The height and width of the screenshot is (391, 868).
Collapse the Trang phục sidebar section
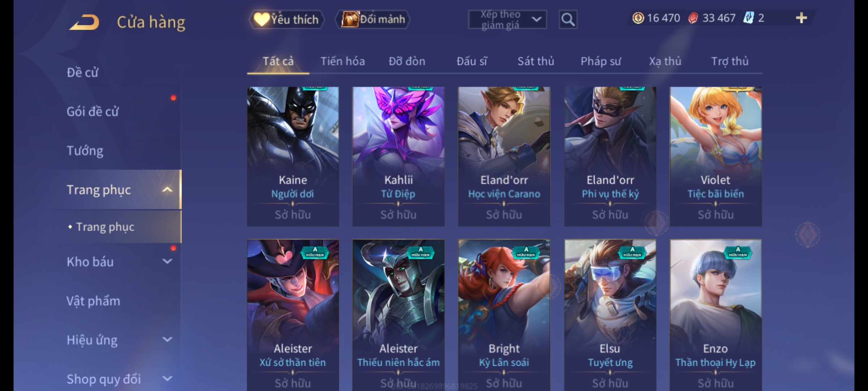(167, 189)
